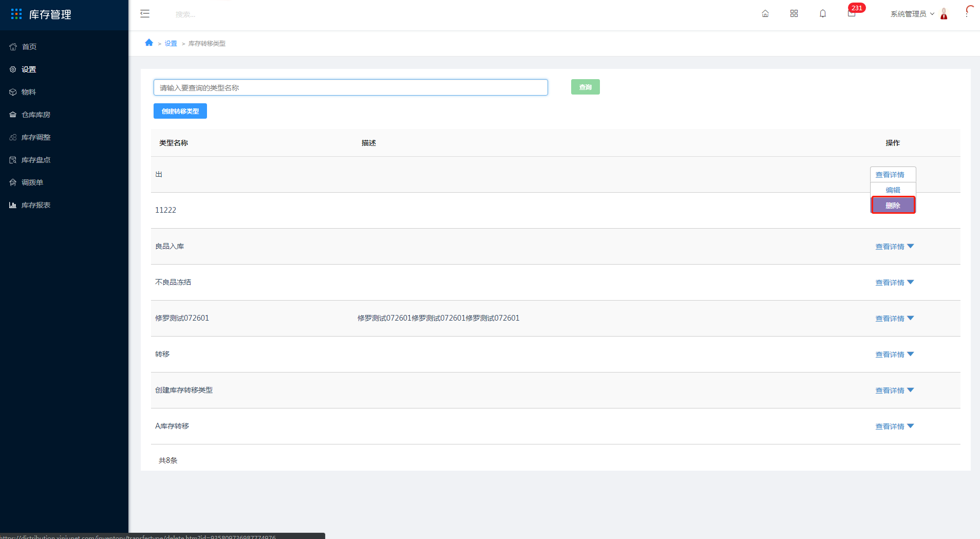The image size is (980, 539).
Task: Click the A库存转移 type name cell
Action: 172,426
